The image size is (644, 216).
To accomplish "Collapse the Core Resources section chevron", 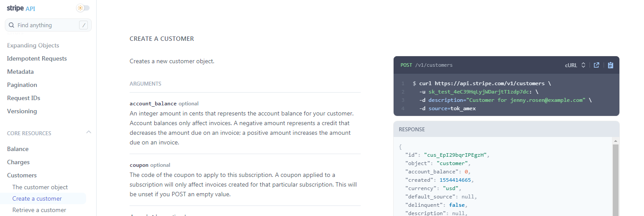I will (x=88, y=133).
